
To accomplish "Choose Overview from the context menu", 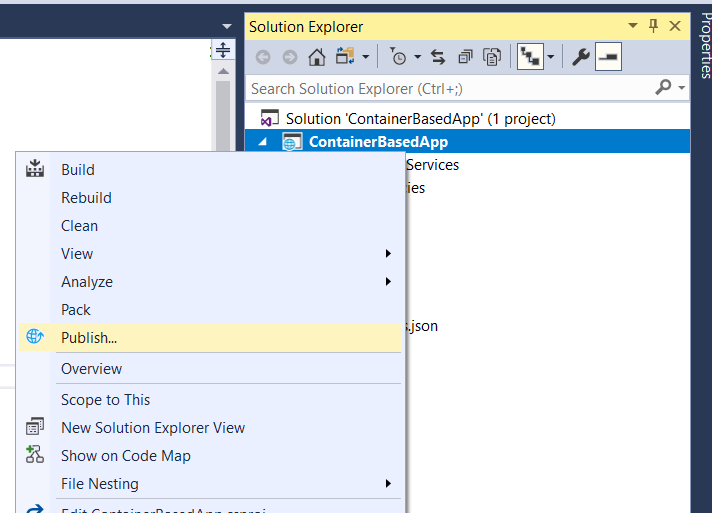I will click(x=210, y=369).
